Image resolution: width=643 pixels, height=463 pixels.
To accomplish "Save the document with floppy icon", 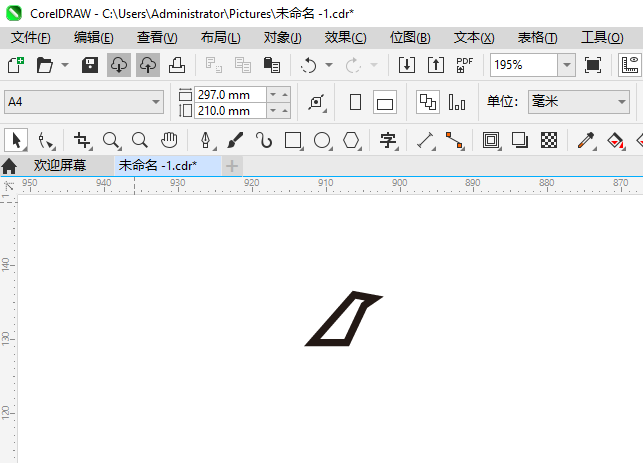I will pos(90,65).
